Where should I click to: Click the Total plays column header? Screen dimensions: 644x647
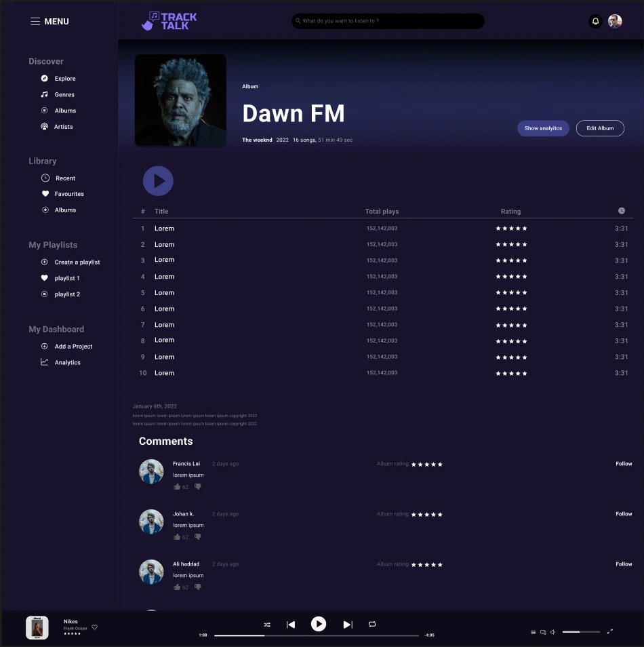(382, 212)
